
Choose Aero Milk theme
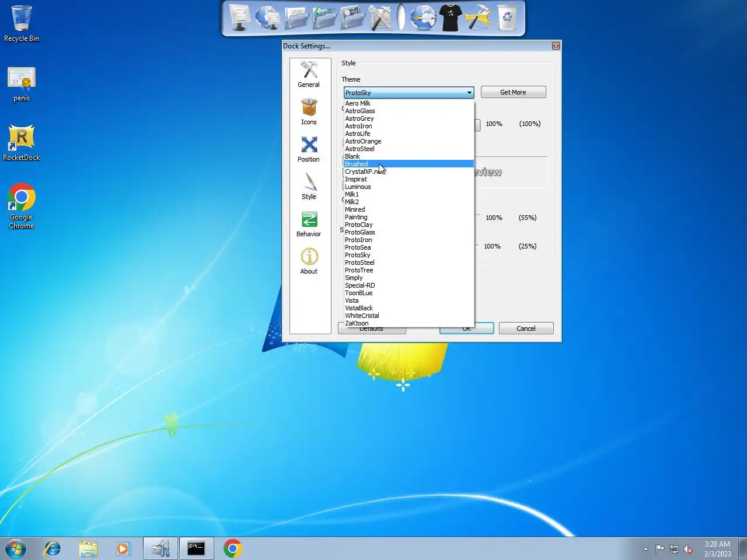(409, 103)
